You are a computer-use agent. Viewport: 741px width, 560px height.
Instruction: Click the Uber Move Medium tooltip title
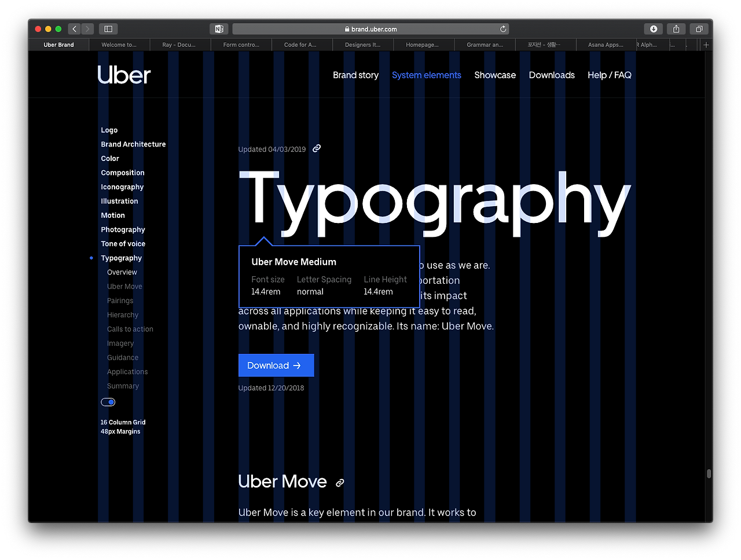(x=294, y=262)
